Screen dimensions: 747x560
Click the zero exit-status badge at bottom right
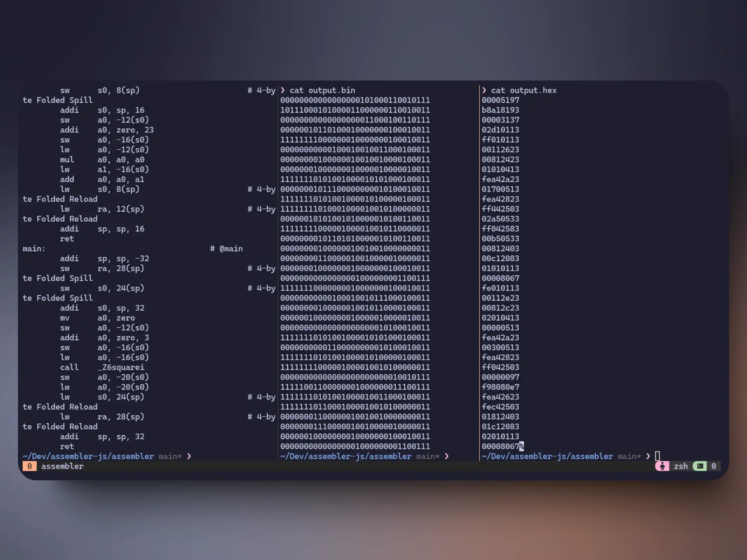coord(714,466)
